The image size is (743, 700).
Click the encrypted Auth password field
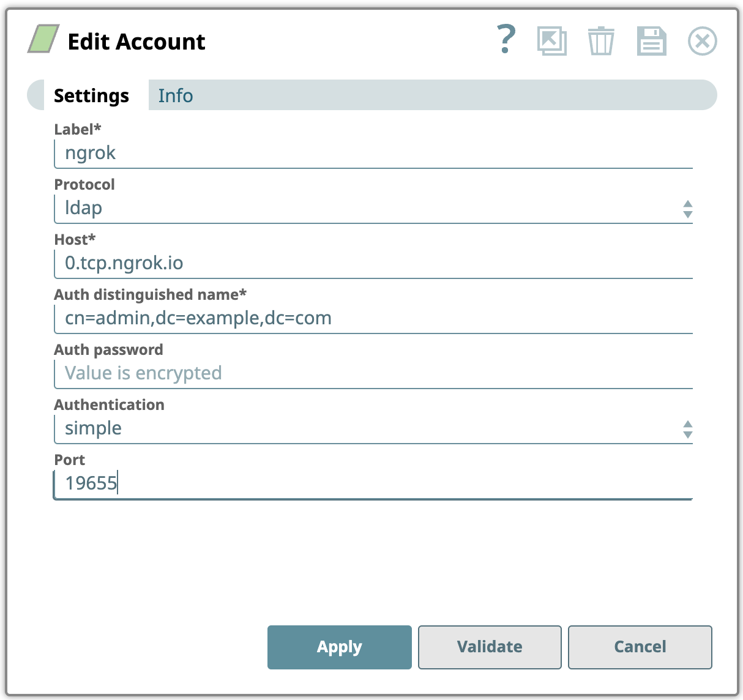(x=373, y=373)
